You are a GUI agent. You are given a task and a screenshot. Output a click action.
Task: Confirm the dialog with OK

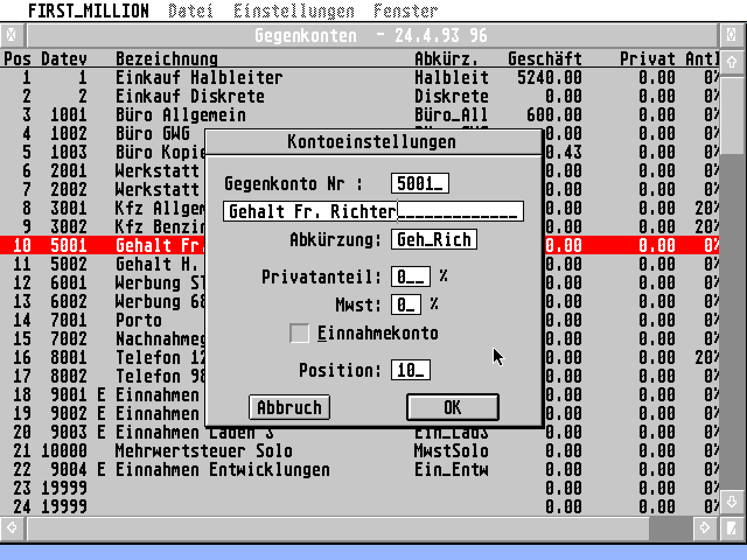pyautogui.click(x=453, y=407)
